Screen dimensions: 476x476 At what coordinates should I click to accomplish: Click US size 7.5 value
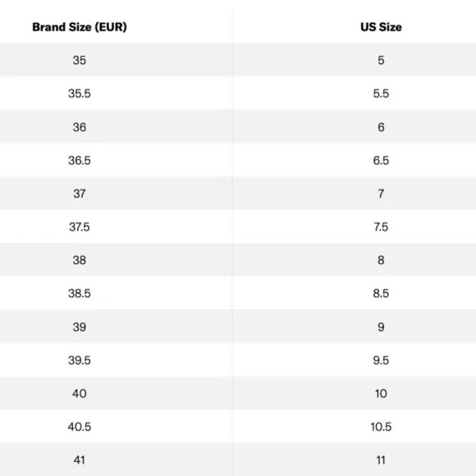381,227
